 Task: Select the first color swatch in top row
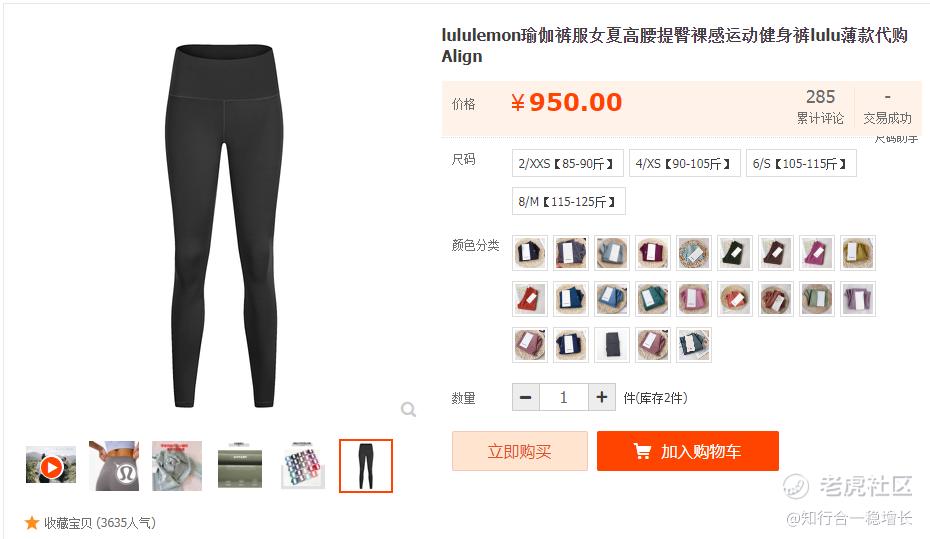click(x=530, y=253)
